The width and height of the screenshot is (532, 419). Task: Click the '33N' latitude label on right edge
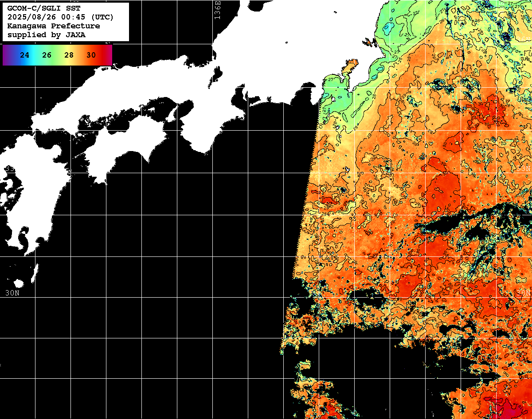pos(524,169)
